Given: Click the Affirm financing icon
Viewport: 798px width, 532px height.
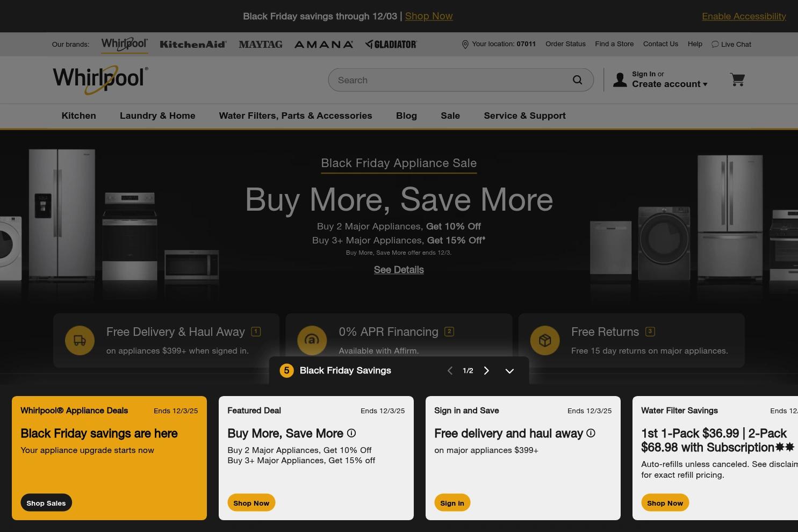Looking at the screenshot, I should (x=312, y=340).
